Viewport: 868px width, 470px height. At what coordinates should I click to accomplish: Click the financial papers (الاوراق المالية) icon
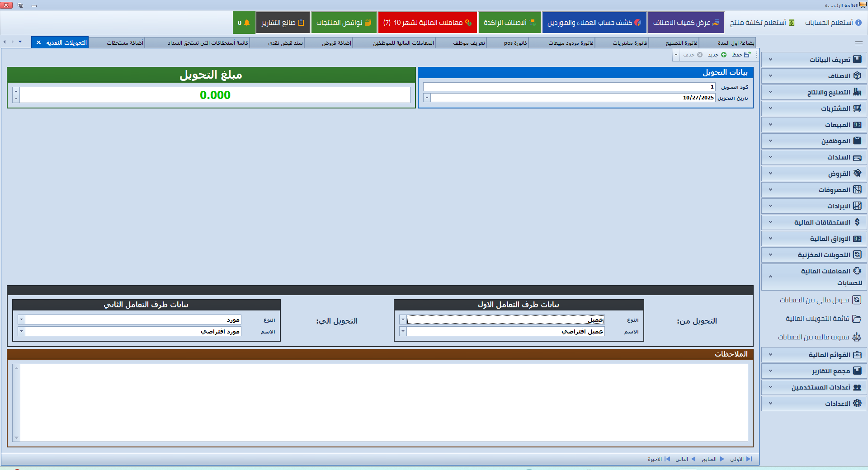point(857,239)
